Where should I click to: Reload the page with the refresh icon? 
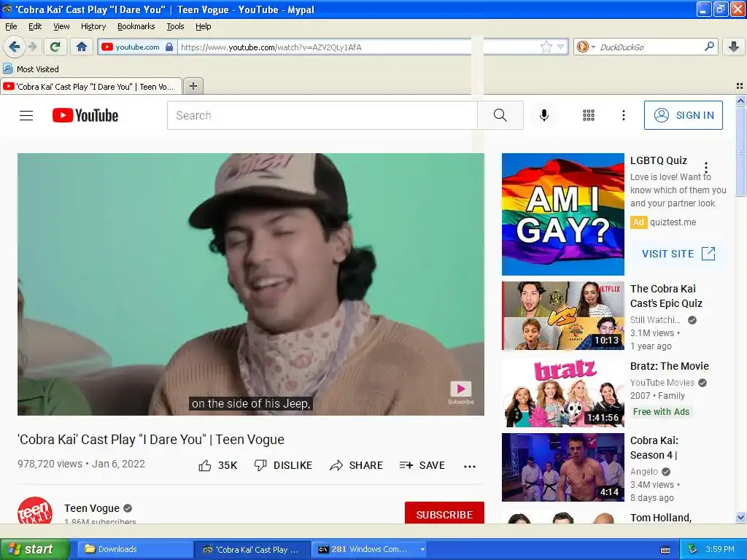55,47
